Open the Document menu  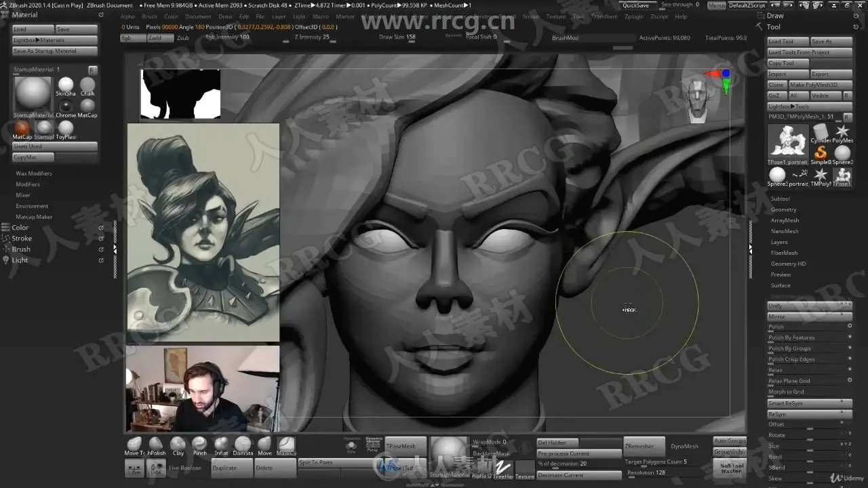[198, 16]
